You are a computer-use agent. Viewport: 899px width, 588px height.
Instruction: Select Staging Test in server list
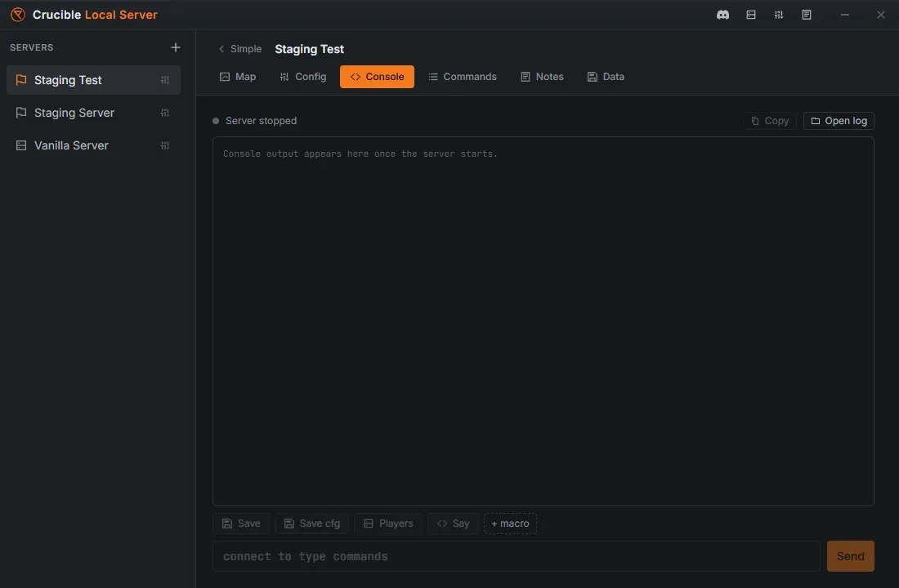tap(93, 80)
